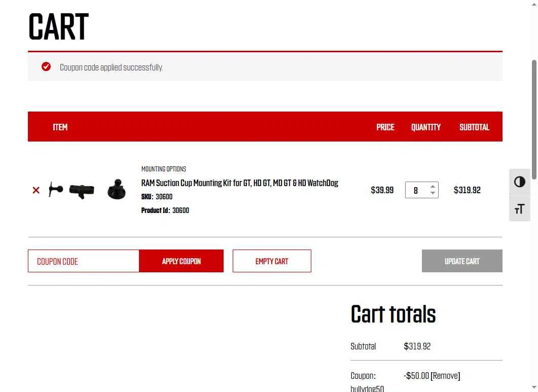The image size is (538, 392).
Task: Click the text size accessibility icon
Action: coord(519,209)
